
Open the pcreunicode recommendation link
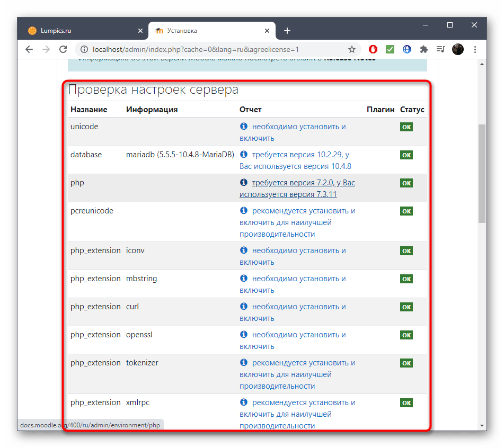(x=297, y=222)
